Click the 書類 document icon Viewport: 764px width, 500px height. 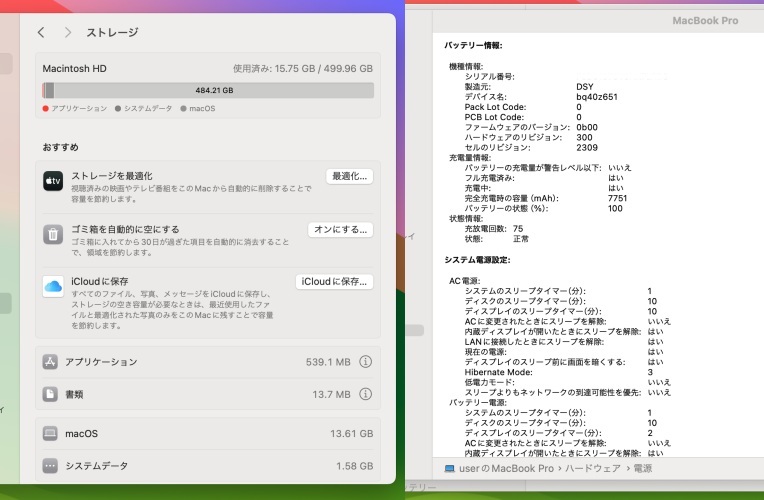coord(50,394)
